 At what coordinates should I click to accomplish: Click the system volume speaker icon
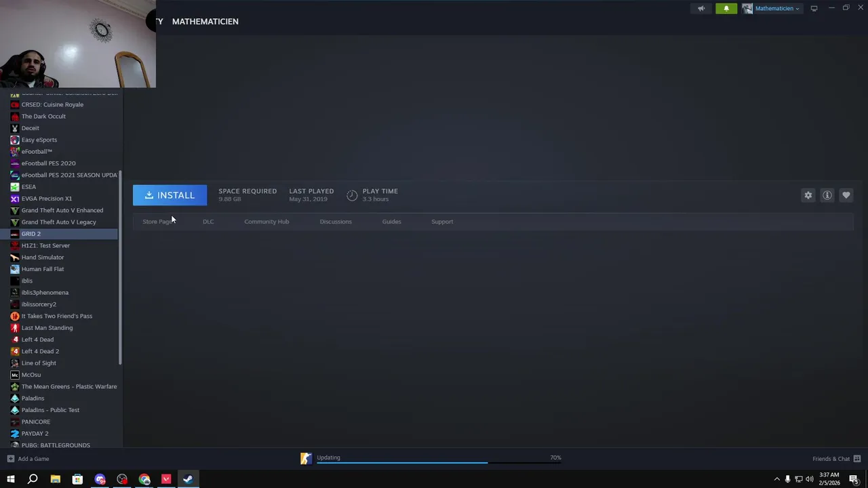click(x=809, y=479)
